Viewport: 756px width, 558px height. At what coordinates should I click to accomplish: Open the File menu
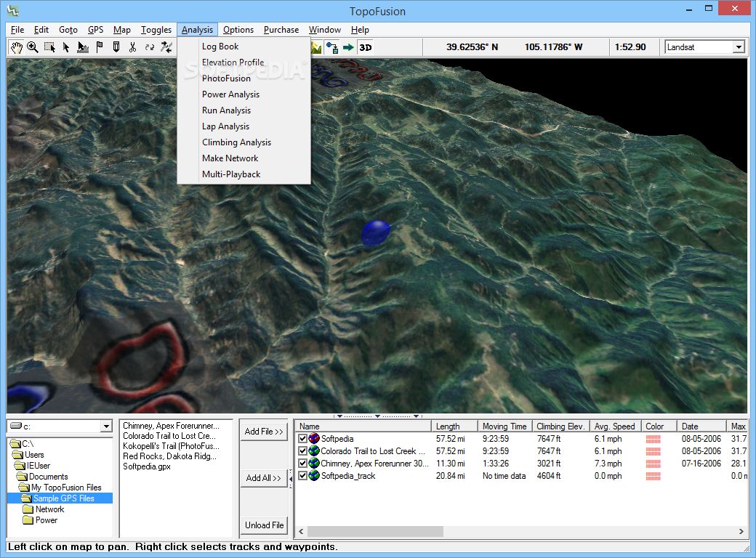[x=17, y=30]
